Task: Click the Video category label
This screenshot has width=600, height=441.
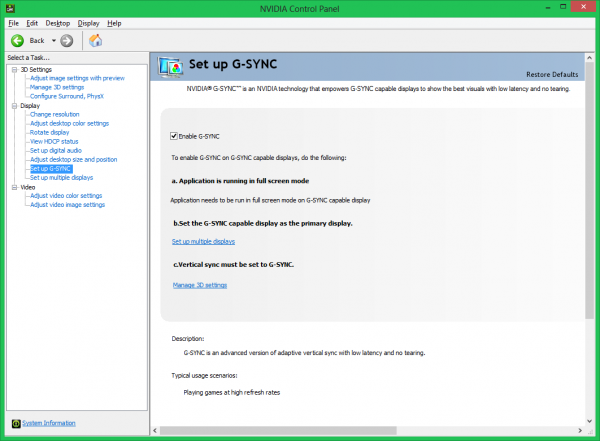Action: click(28, 187)
